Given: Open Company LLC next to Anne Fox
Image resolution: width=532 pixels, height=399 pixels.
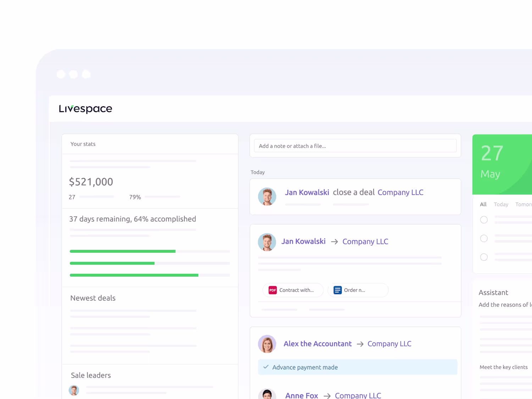Looking at the screenshot, I should tap(358, 395).
